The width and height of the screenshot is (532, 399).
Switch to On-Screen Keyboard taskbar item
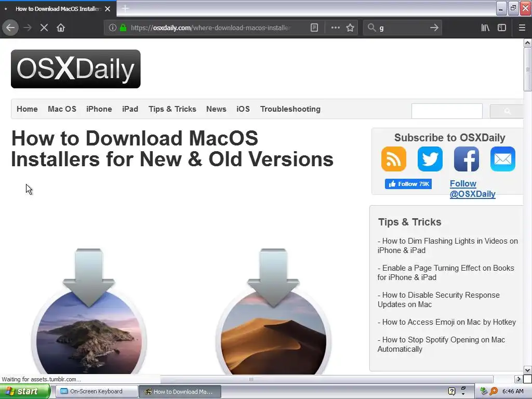96,392
